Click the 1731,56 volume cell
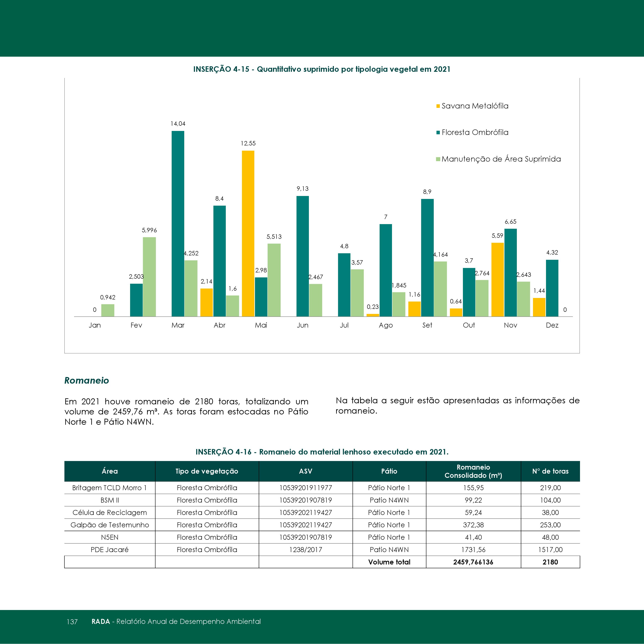Screen dimensions: 644x644 coord(473,550)
